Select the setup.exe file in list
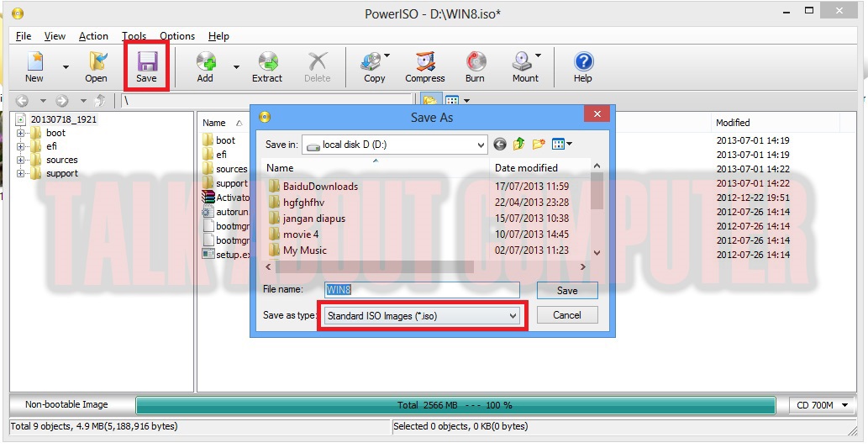Viewport: 868px width, 448px height. click(x=226, y=255)
